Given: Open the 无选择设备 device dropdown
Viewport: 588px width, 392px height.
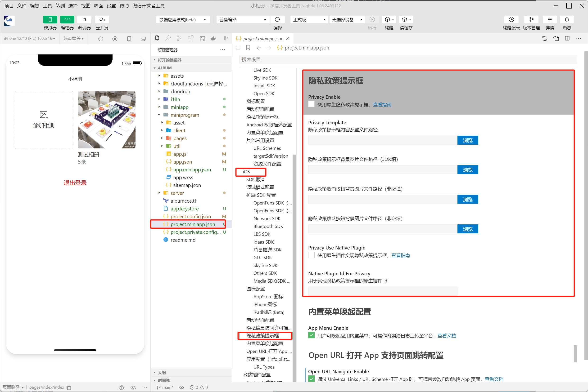Looking at the screenshot, I should click(x=347, y=20).
